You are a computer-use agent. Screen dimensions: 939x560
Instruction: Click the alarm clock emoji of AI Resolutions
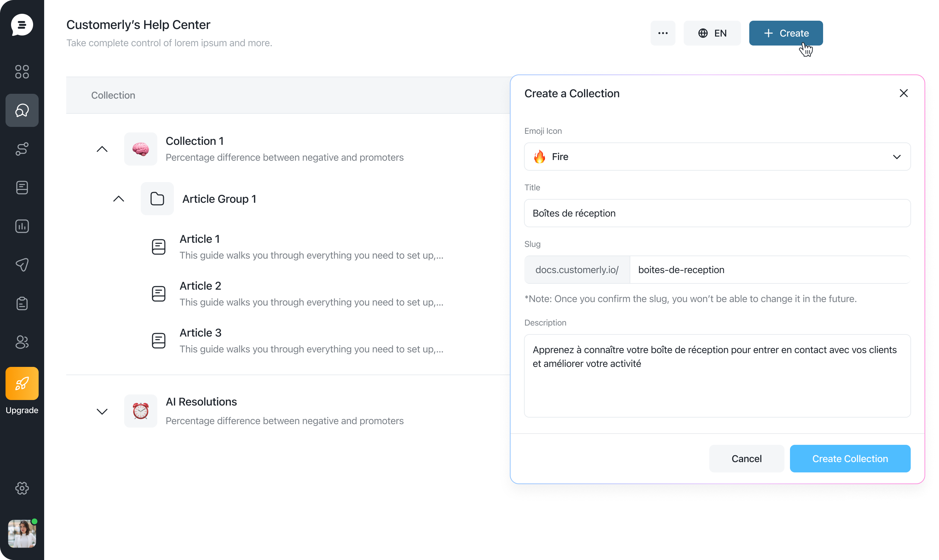click(x=140, y=411)
